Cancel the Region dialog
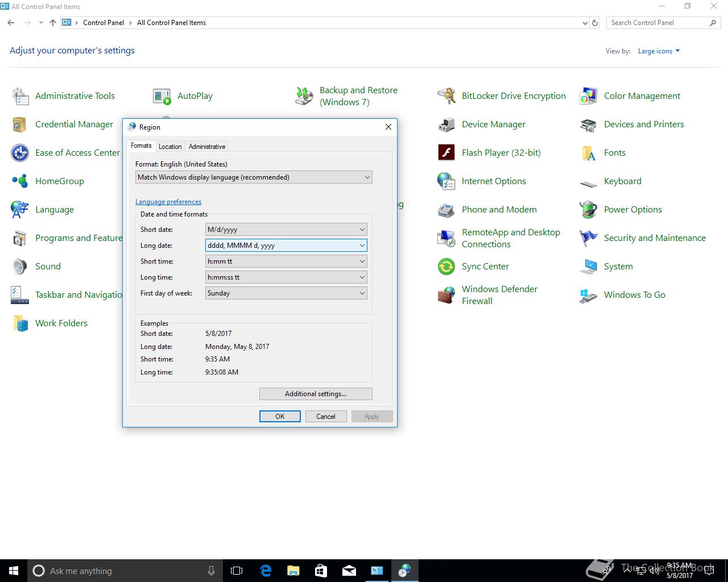 click(x=326, y=417)
